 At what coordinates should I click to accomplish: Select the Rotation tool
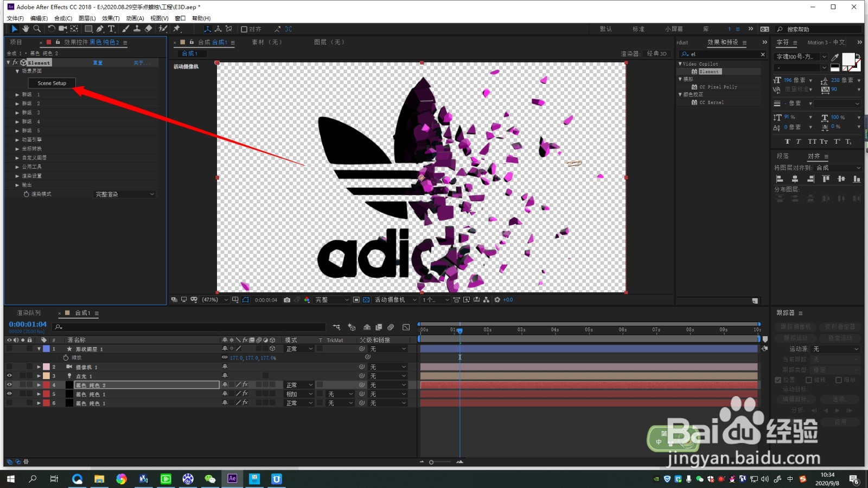[52, 29]
